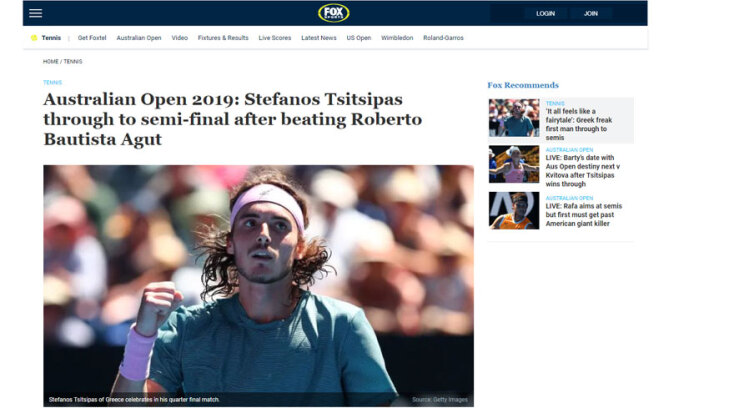The width and height of the screenshot is (734, 408).
Task: Open Wimbledon nav link
Action: [397, 38]
